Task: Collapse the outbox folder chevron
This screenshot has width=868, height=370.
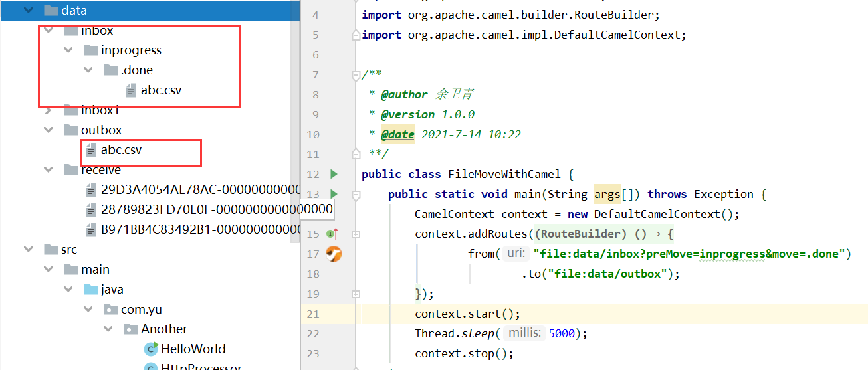Action: 48,130
